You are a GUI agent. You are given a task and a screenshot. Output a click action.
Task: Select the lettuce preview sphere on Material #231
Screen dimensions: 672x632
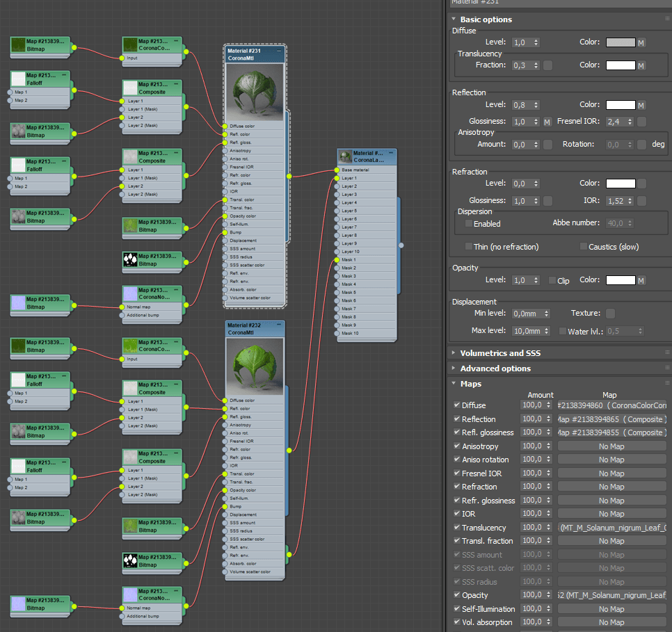tap(254, 91)
